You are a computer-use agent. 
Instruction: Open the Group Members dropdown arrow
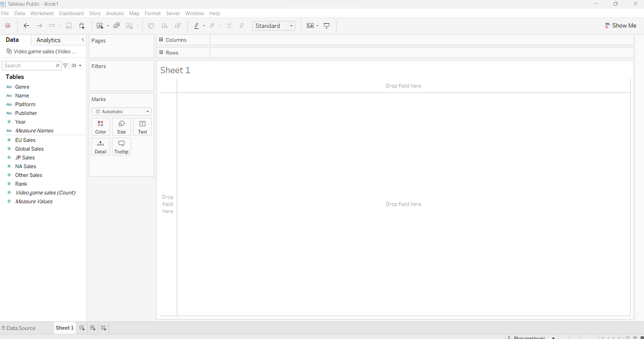coord(220,26)
